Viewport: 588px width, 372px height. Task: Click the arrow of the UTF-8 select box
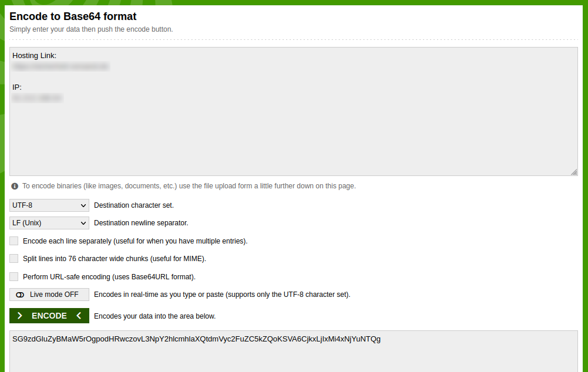pyautogui.click(x=83, y=205)
